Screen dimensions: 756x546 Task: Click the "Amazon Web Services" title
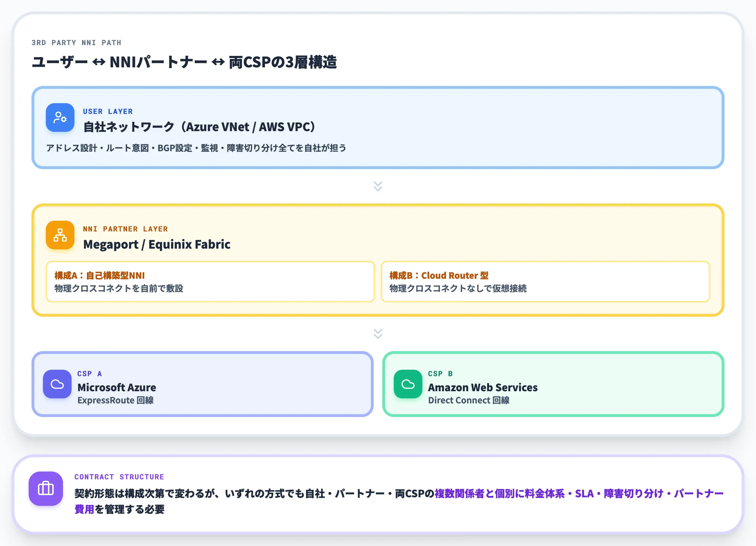coord(483,387)
